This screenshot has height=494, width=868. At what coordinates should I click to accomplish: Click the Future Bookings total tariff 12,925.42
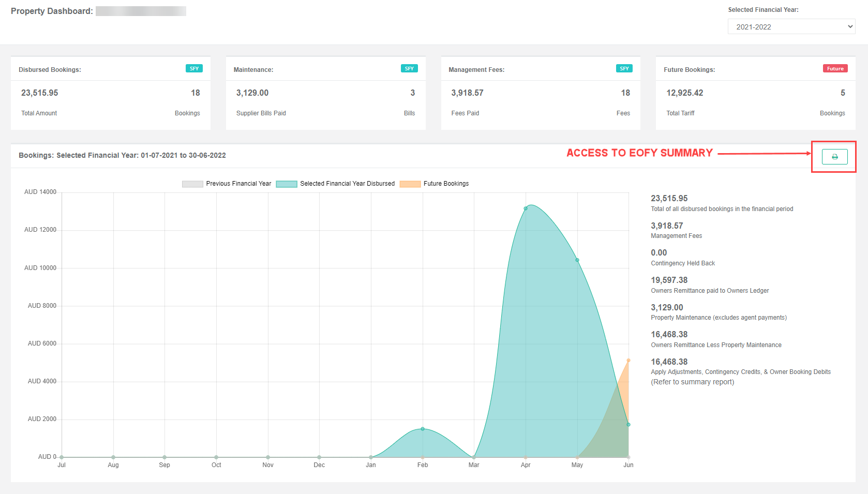point(685,93)
